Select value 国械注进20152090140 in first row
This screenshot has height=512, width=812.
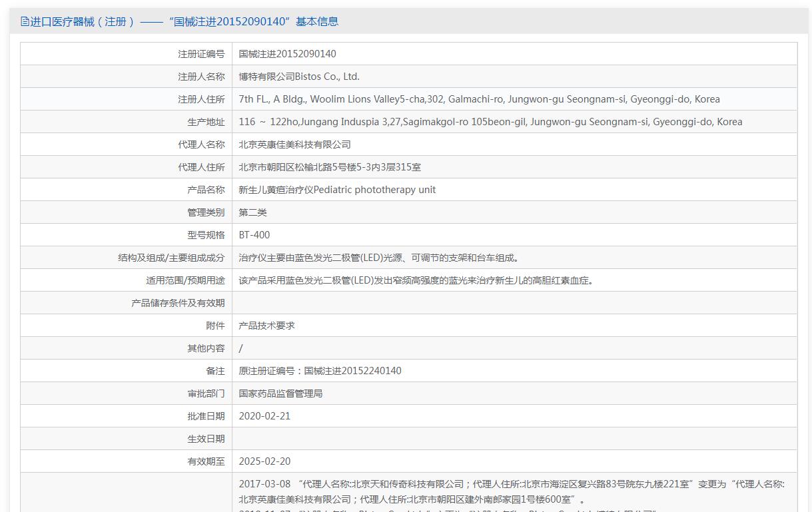[x=287, y=54]
